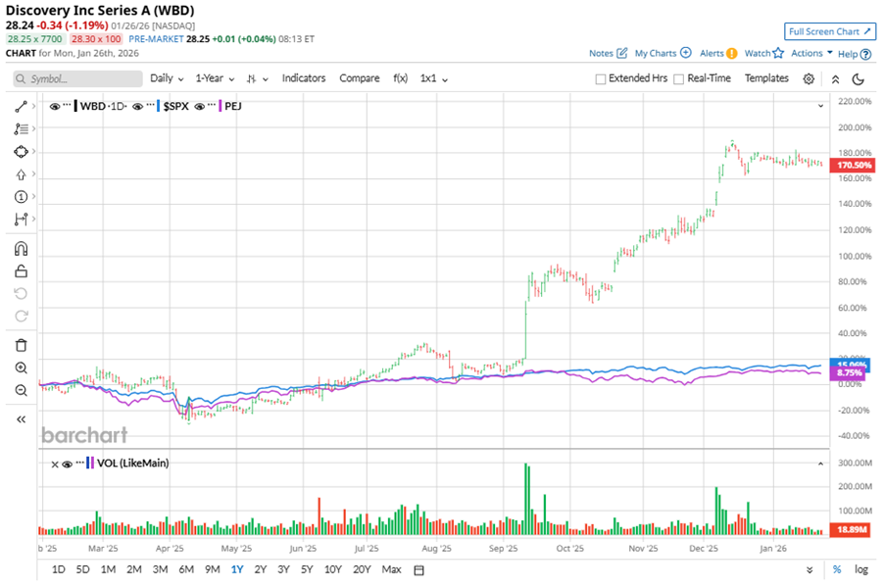Open the Actions dropdown
Image resolution: width=884 pixels, height=588 pixels.
(x=811, y=53)
